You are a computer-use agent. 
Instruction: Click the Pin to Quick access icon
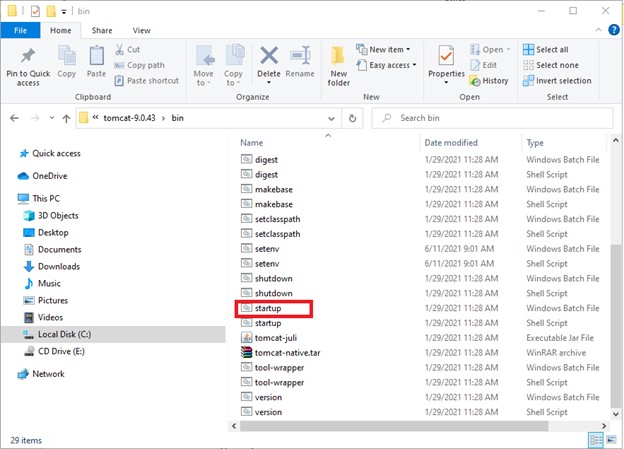28,58
